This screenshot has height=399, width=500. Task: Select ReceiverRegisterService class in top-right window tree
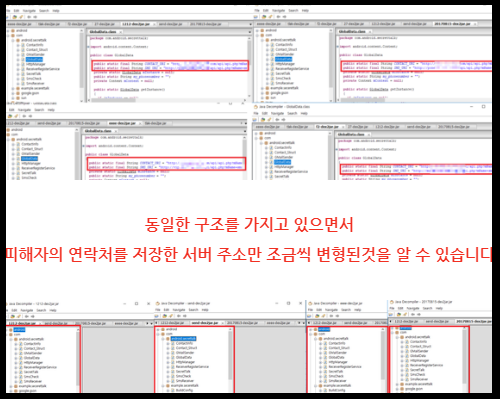coord(292,69)
